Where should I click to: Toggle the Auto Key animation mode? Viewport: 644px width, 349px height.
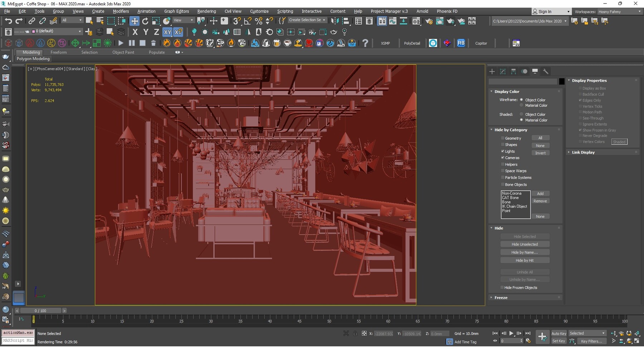coord(558,333)
